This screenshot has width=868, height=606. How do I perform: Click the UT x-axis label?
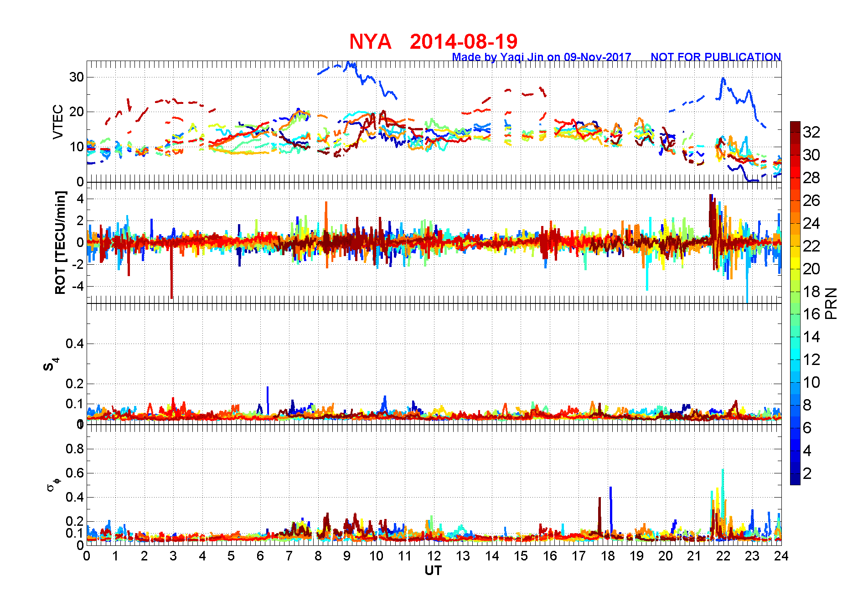433,570
